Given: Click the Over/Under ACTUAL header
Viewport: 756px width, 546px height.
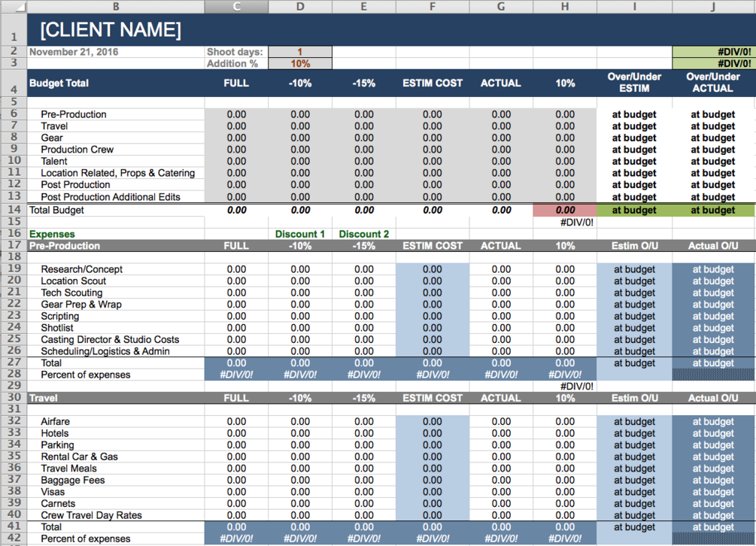Looking at the screenshot, I should point(712,83).
